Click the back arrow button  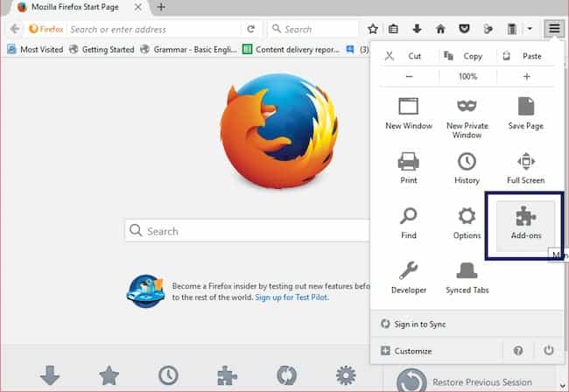[15, 29]
